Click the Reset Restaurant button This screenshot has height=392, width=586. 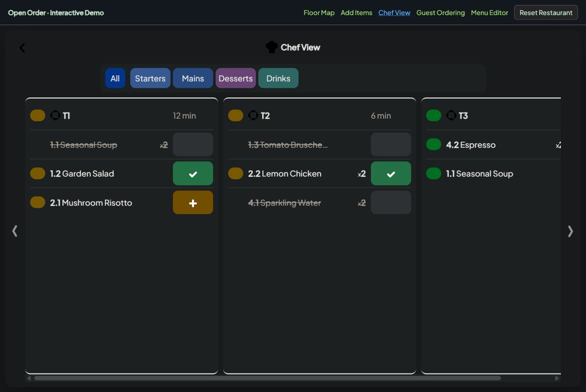click(546, 13)
